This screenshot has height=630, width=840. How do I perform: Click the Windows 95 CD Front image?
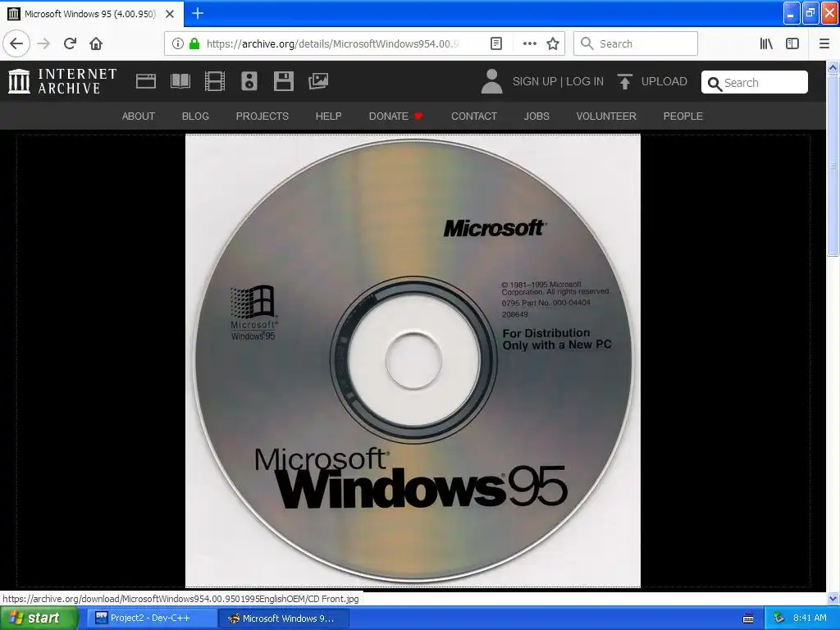tap(413, 361)
